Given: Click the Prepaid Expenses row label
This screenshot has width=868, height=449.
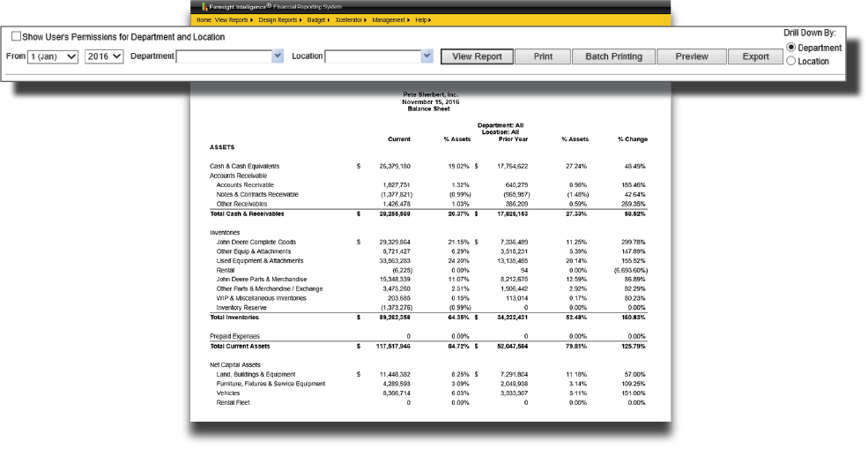Looking at the screenshot, I should click(234, 336).
